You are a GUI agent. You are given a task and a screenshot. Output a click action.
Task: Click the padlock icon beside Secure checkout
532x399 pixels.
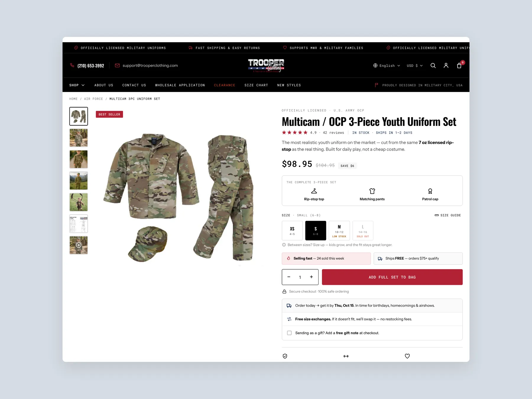pos(284,291)
